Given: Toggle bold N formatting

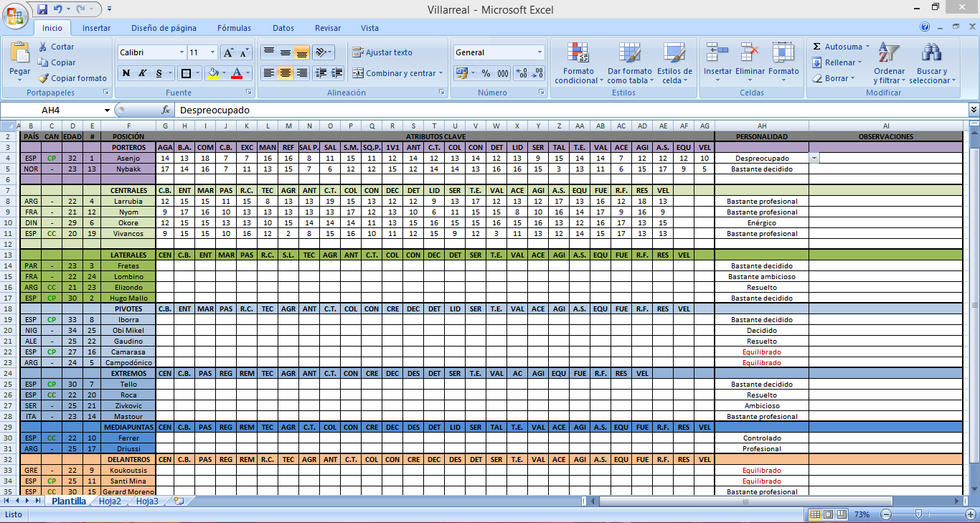Looking at the screenshot, I should pyautogui.click(x=126, y=72).
